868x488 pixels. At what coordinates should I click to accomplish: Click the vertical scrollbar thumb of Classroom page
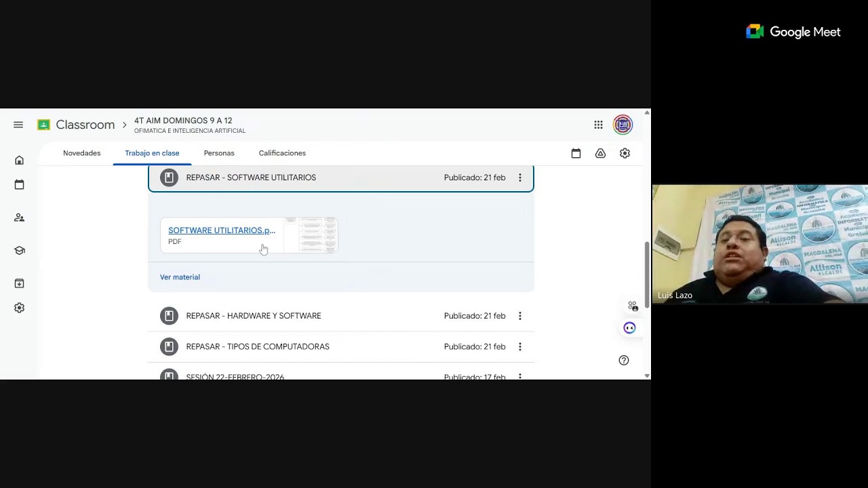tap(646, 274)
